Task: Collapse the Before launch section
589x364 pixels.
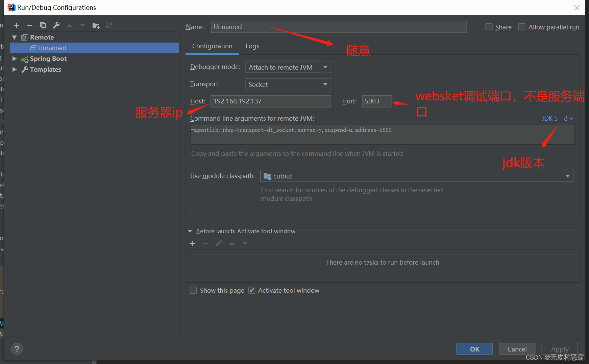Action: pos(190,231)
